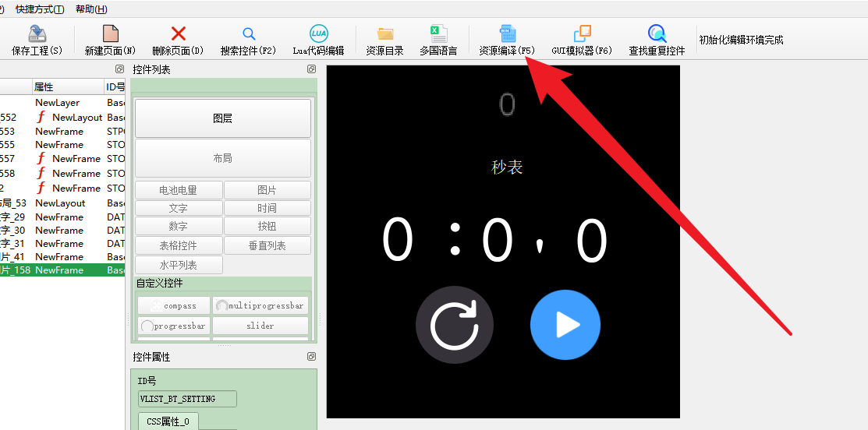Add a 水平列表 horizontal list widget
The image size is (868, 430).
tap(179, 265)
